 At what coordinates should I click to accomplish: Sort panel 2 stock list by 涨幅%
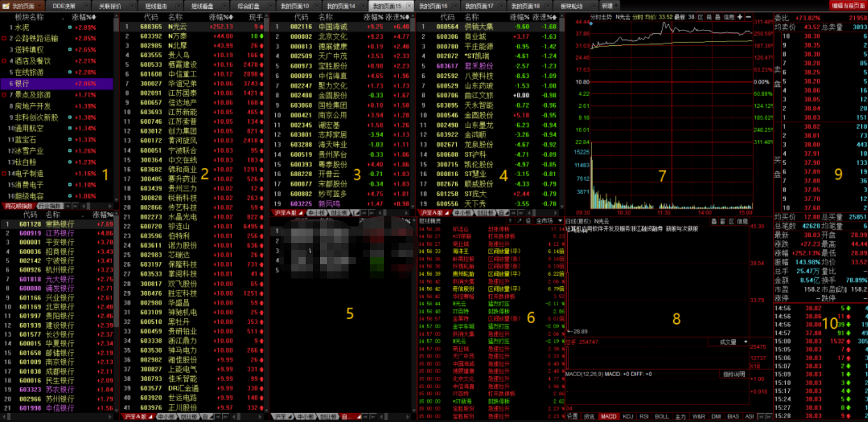pos(221,17)
